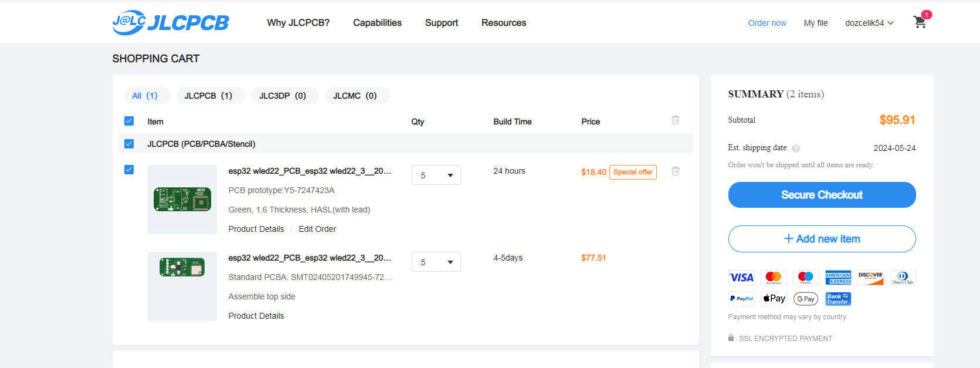Click the '24 hours' build time
Screen dimensions: 980x368
[509, 171]
